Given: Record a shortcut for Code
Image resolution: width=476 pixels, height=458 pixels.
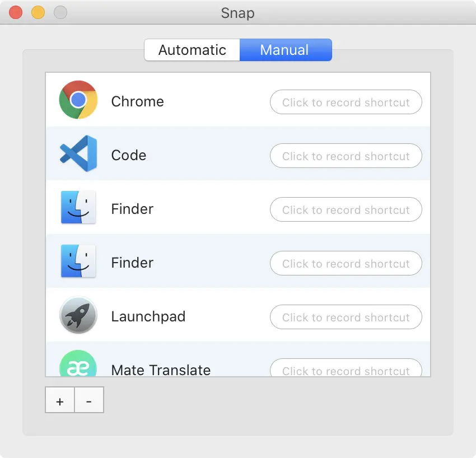Looking at the screenshot, I should pyautogui.click(x=346, y=156).
